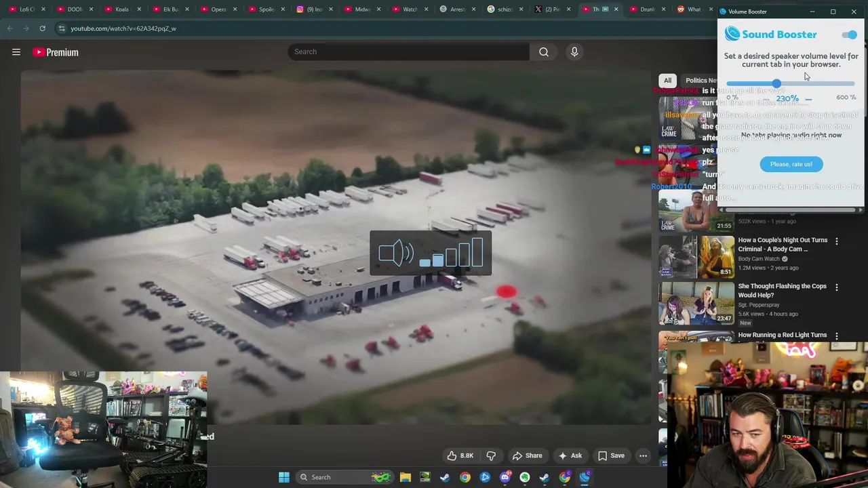Open File Explorer from taskbar
The height and width of the screenshot is (488, 868).
pos(405,477)
